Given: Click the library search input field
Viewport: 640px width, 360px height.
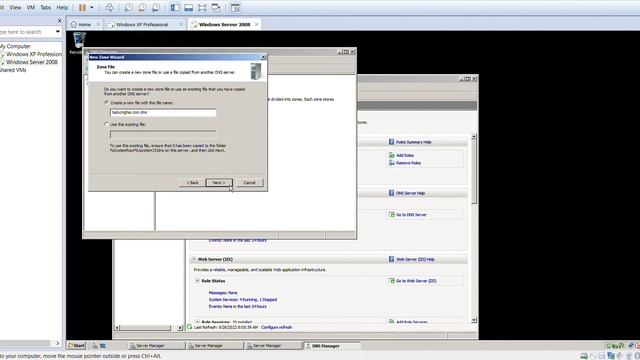Looking at the screenshot, I should pos(27,31).
